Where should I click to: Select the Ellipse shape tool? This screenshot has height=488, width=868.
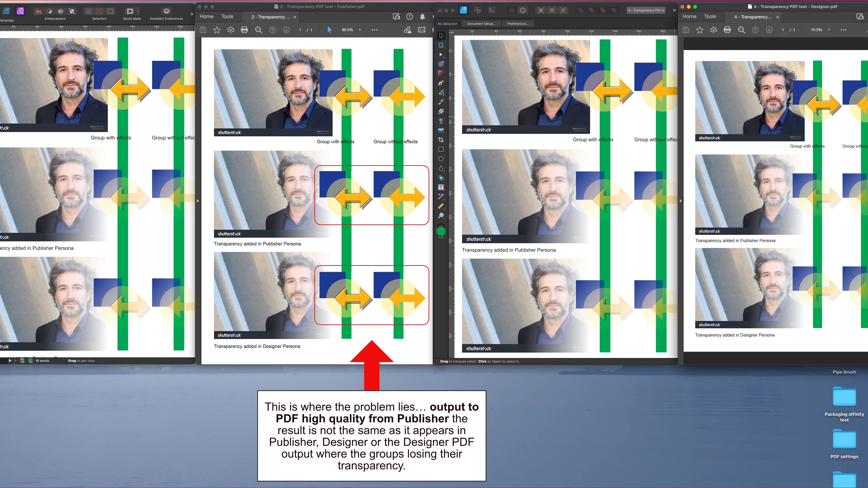click(441, 159)
